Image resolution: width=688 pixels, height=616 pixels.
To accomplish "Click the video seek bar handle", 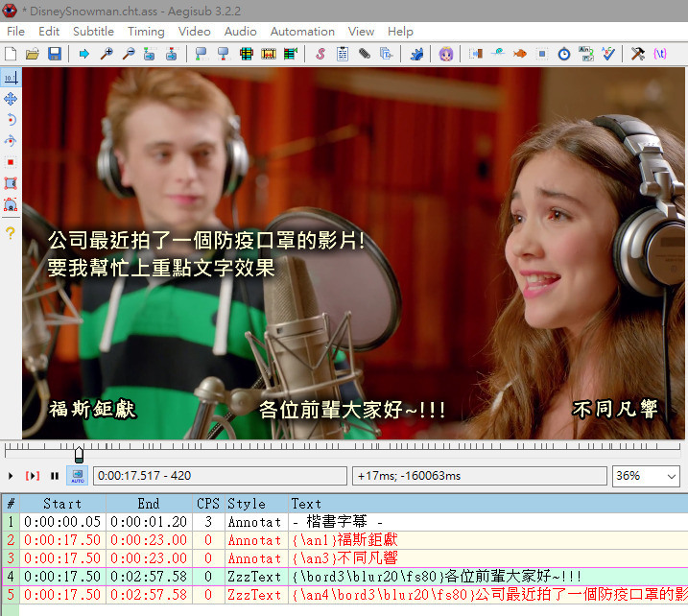I will pos(79,455).
